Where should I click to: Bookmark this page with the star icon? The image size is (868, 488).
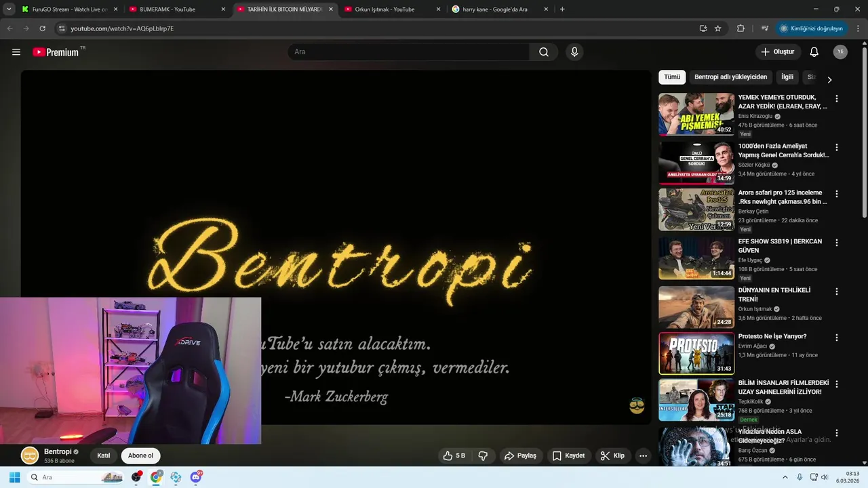tap(717, 28)
